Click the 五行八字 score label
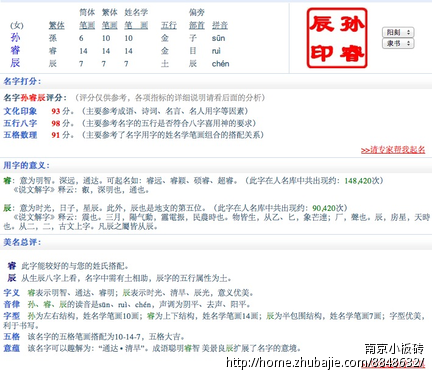432x370 pixels. (x=20, y=123)
